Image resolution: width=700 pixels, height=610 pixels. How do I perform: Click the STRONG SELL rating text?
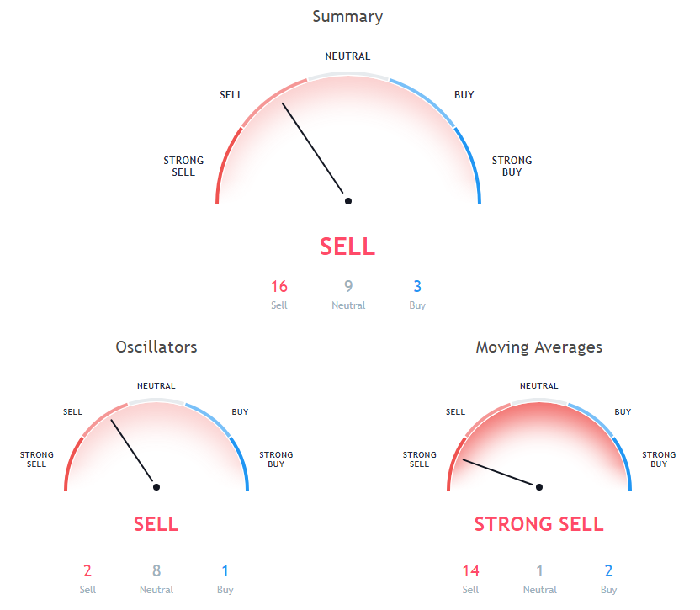coord(538,524)
